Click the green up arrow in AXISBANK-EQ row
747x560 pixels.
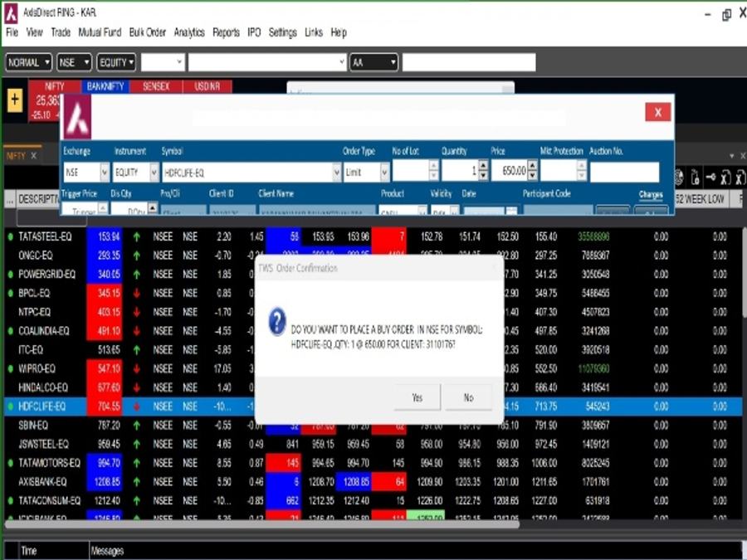pyautogui.click(x=137, y=482)
